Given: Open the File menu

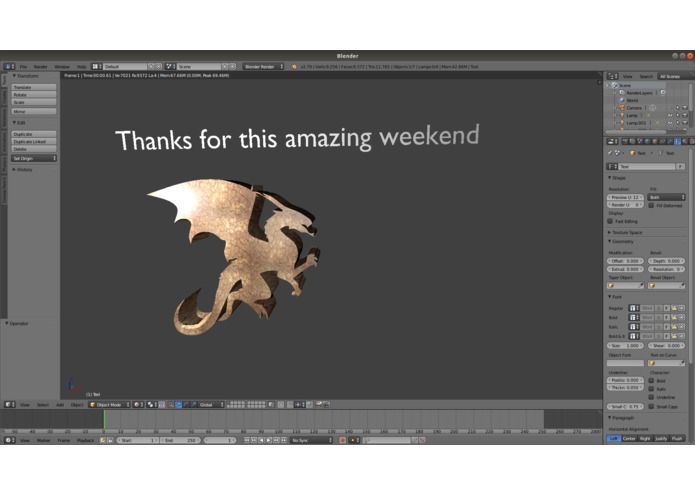Looking at the screenshot, I should coord(23,66).
